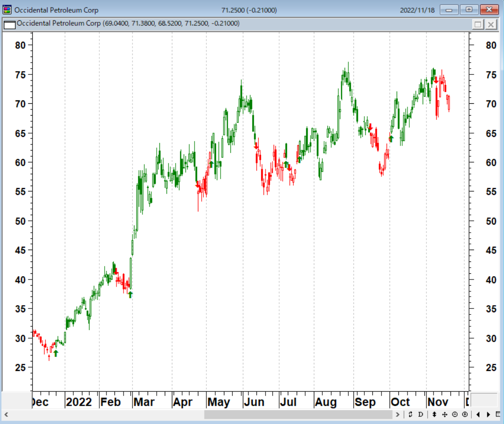Screen dimensions: 504x424
Task: Click the '75' label on right price axis
Action: pos(491,75)
